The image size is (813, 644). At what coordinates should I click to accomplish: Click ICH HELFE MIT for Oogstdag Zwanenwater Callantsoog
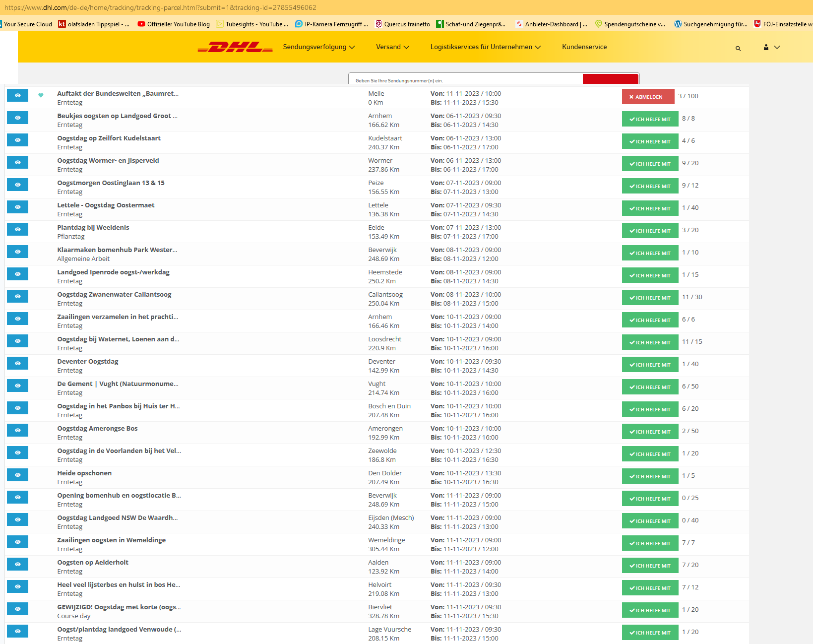pyautogui.click(x=650, y=298)
